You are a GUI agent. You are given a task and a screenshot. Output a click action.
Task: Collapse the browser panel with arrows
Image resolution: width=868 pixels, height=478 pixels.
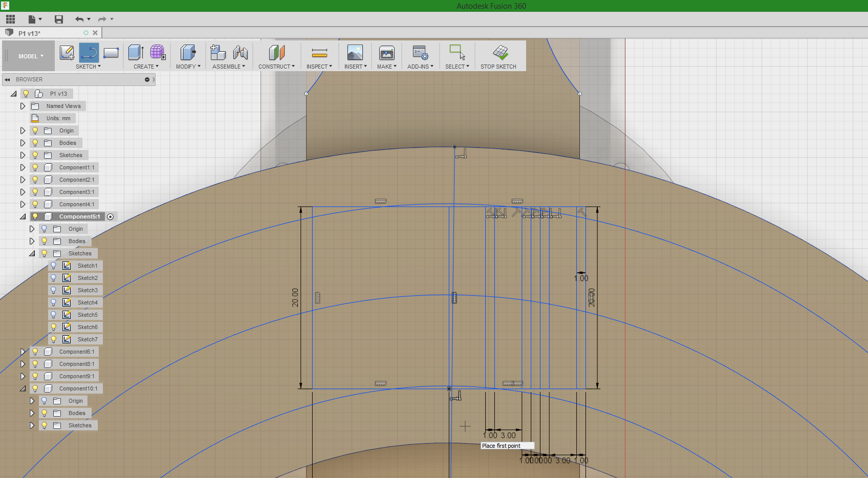pos(7,79)
